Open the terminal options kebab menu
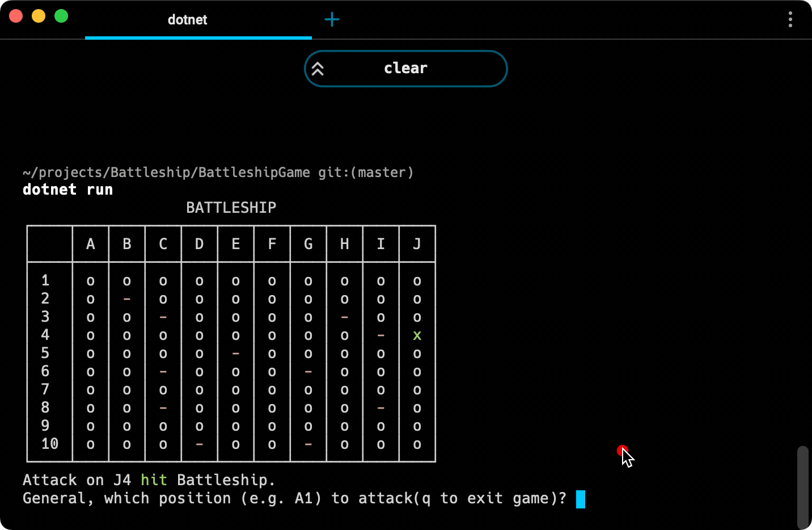This screenshot has width=812, height=530. pyautogui.click(x=790, y=20)
